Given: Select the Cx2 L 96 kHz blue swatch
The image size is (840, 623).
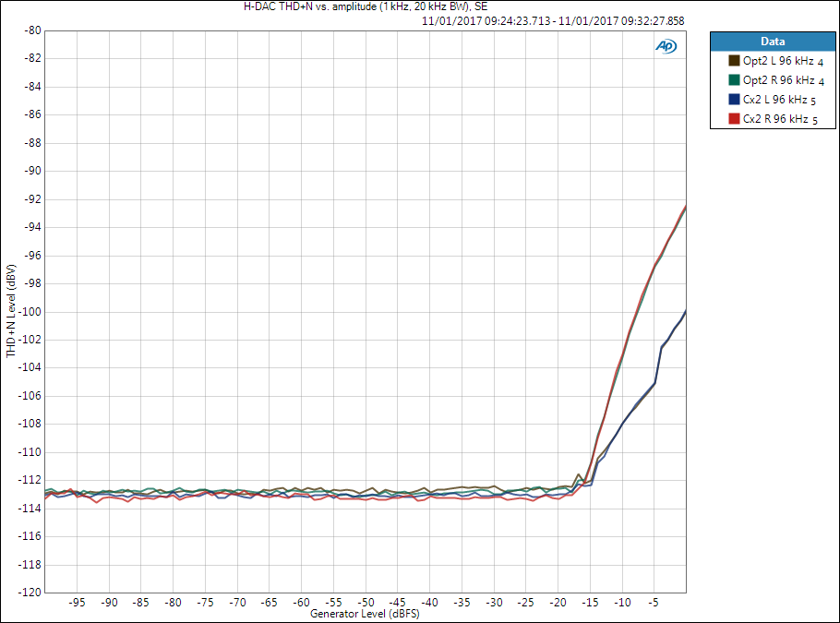Looking at the screenshot, I should coord(734,99).
